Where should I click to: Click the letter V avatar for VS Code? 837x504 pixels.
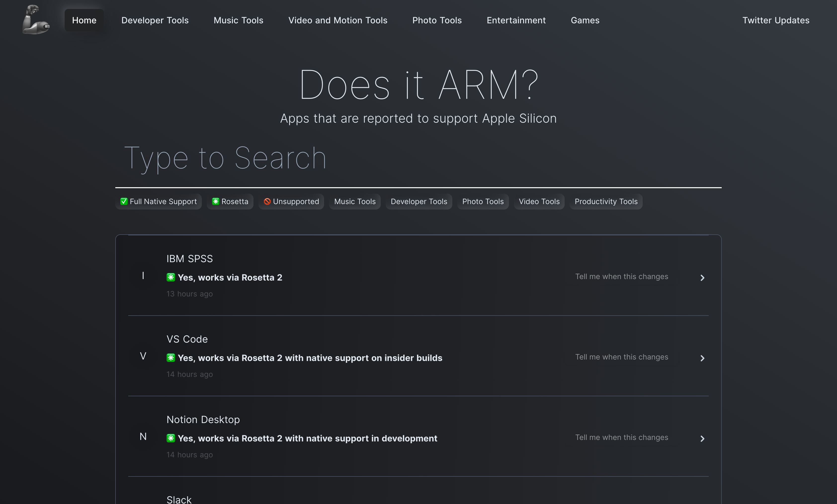tap(143, 356)
